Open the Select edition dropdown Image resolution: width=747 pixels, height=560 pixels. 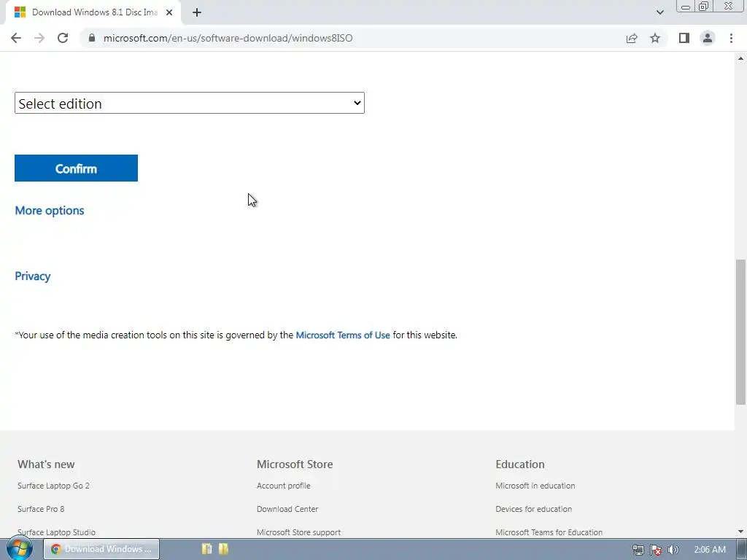coord(190,103)
